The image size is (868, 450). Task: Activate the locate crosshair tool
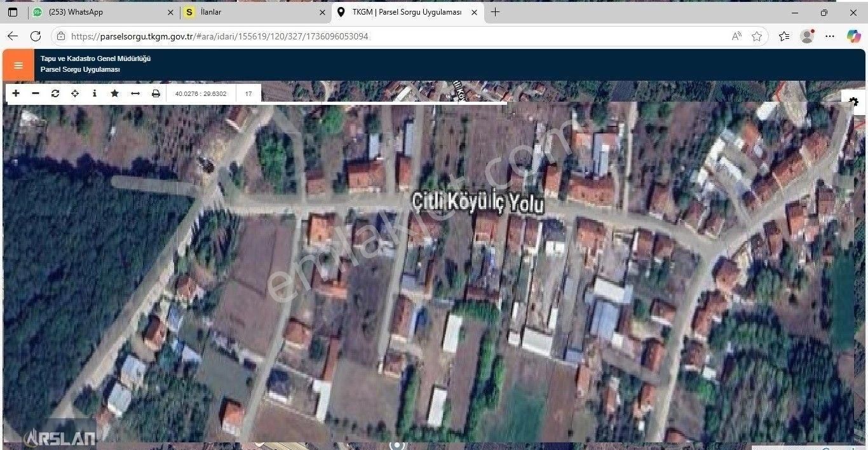(x=75, y=93)
